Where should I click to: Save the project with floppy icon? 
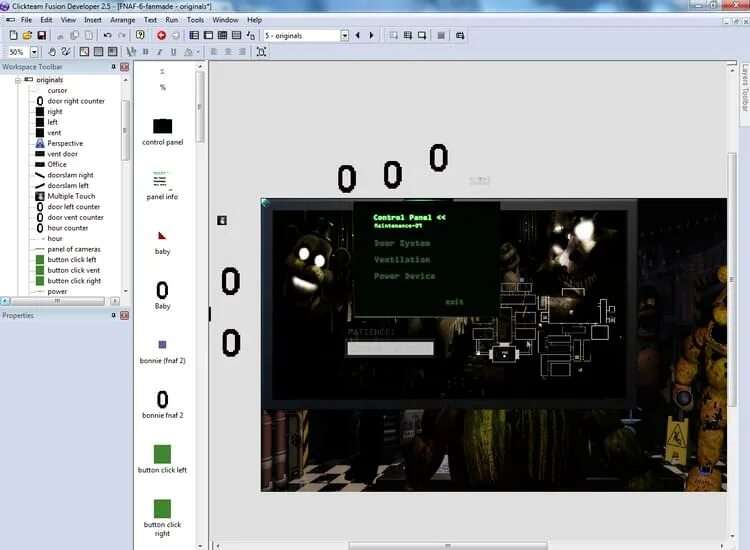[42, 35]
